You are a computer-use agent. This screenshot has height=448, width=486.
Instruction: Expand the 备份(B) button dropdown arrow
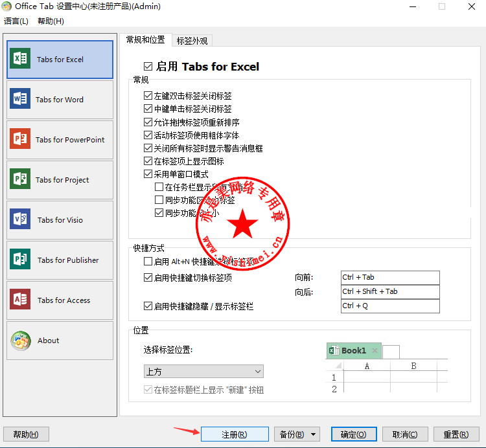point(314,434)
